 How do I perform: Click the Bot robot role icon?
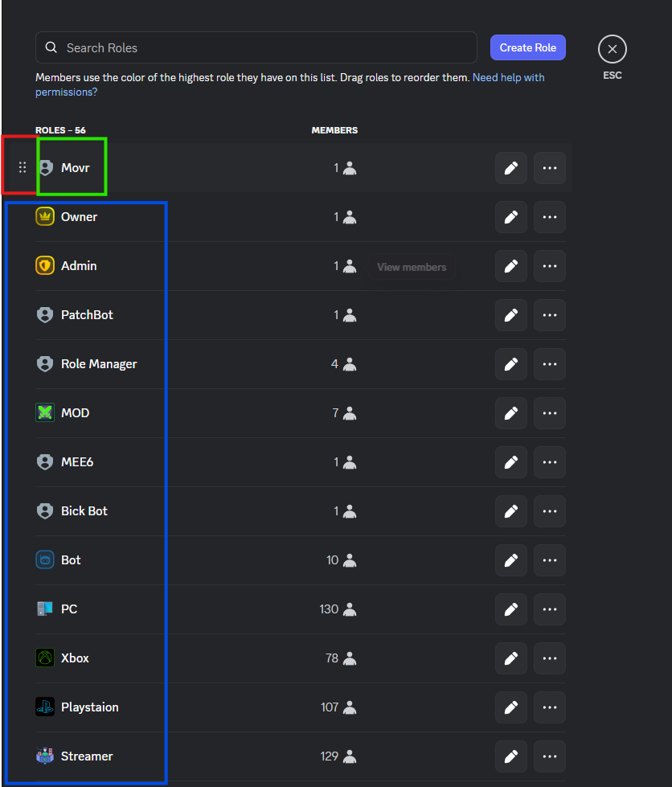45,560
